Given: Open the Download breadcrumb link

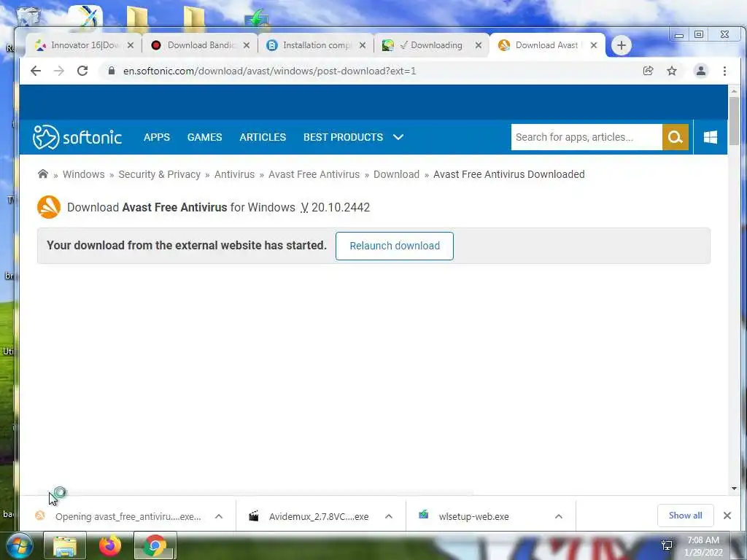Looking at the screenshot, I should 396,174.
